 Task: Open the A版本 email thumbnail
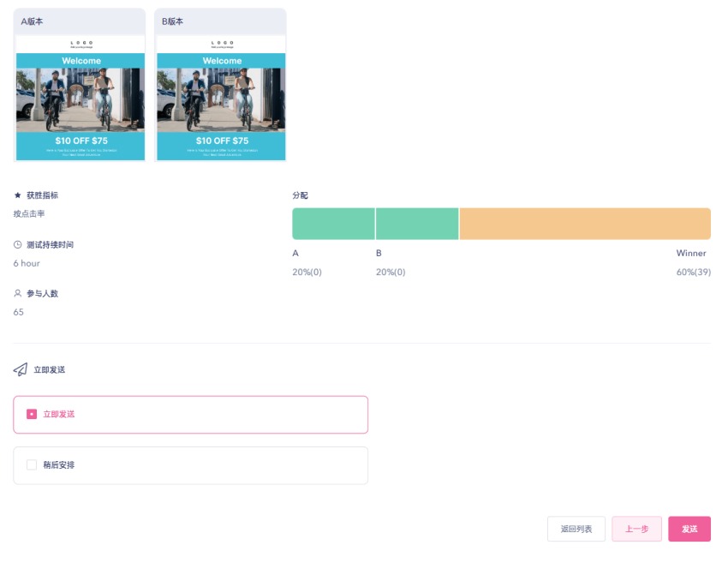pyautogui.click(x=81, y=97)
